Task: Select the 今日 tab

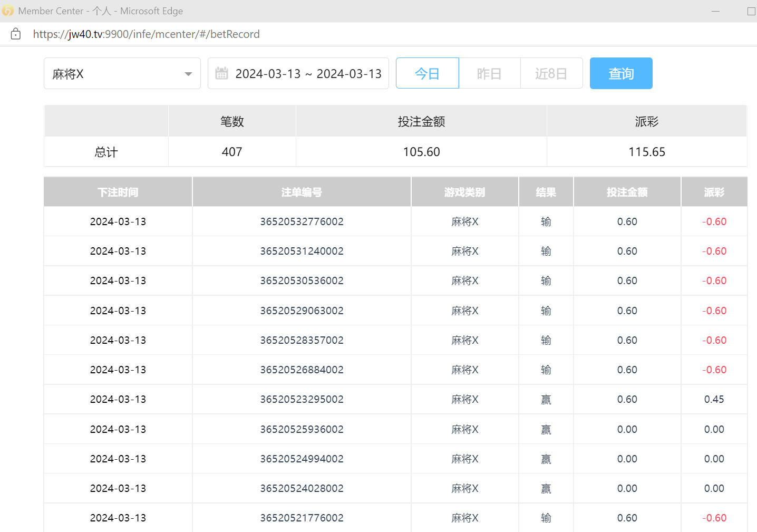Action: pyautogui.click(x=428, y=73)
